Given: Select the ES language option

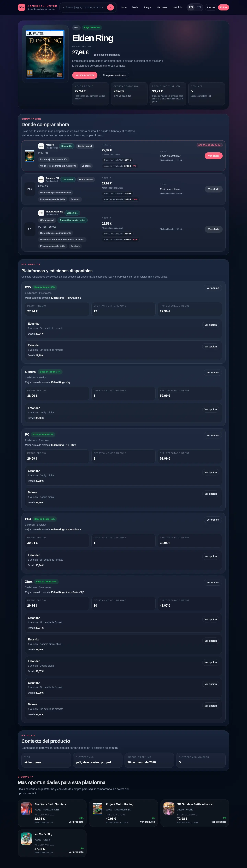Looking at the screenshot, I should pyautogui.click(x=191, y=7).
